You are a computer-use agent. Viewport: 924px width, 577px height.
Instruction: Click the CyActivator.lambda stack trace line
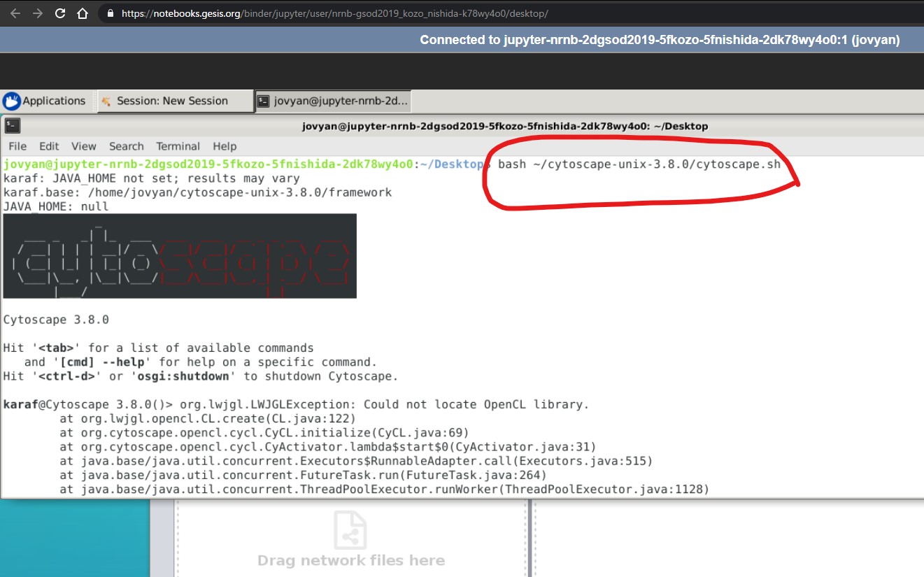pos(328,447)
